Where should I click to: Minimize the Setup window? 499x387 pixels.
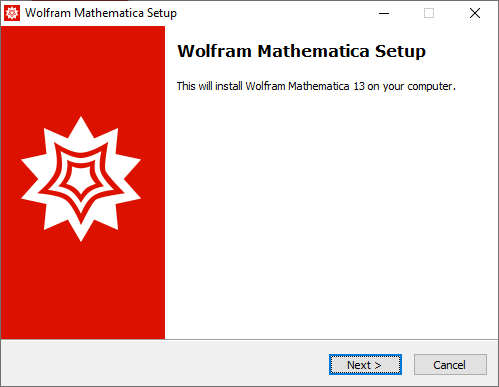384,13
